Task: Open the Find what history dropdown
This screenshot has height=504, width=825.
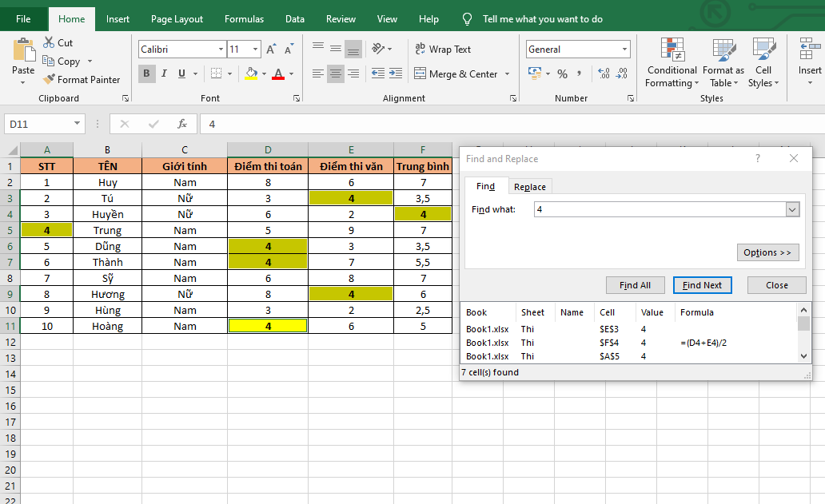Action: (792, 209)
